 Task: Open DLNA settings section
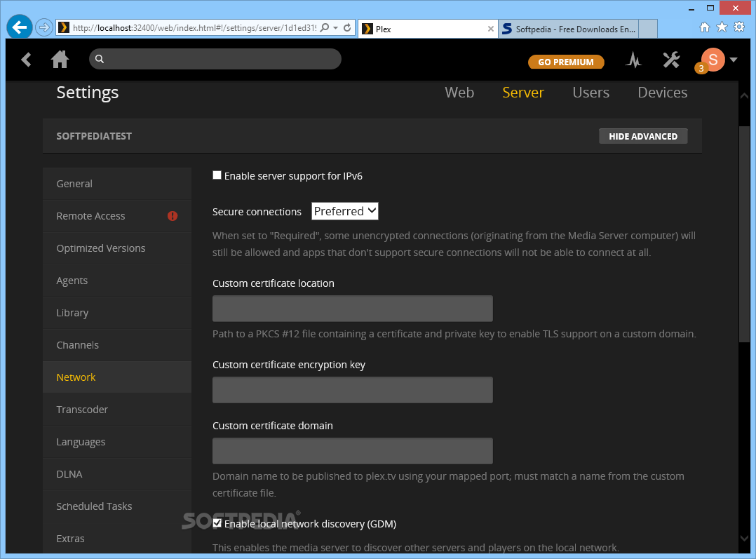[x=117, y=474]
